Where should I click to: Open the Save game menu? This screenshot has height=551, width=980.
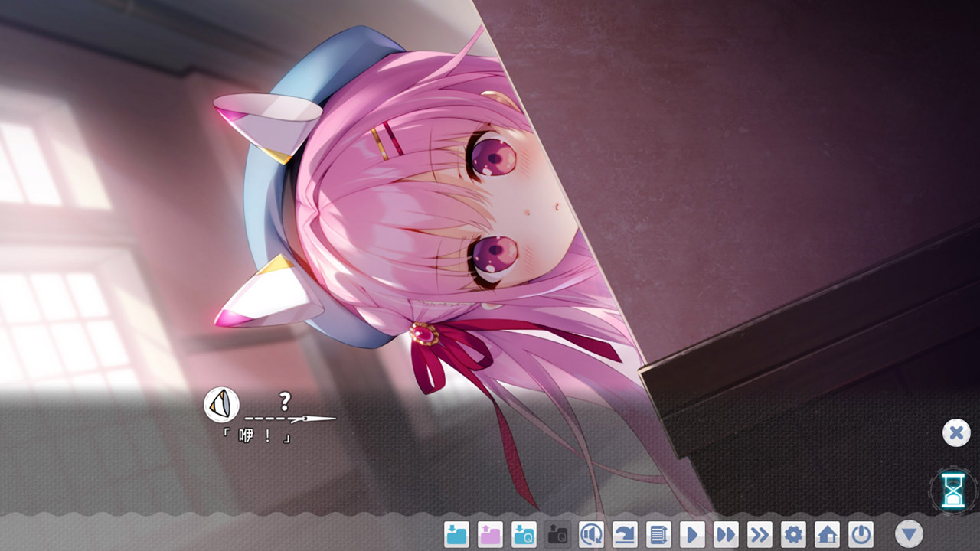tap(457, 533)
